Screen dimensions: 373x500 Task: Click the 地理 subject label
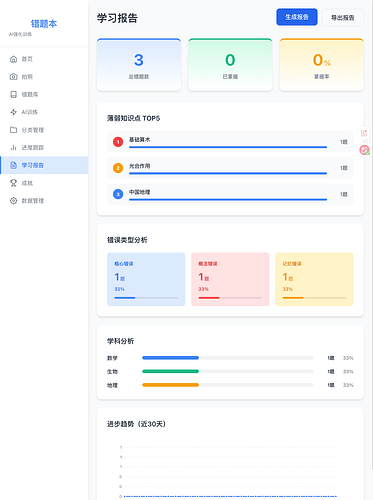pos(112,385)
